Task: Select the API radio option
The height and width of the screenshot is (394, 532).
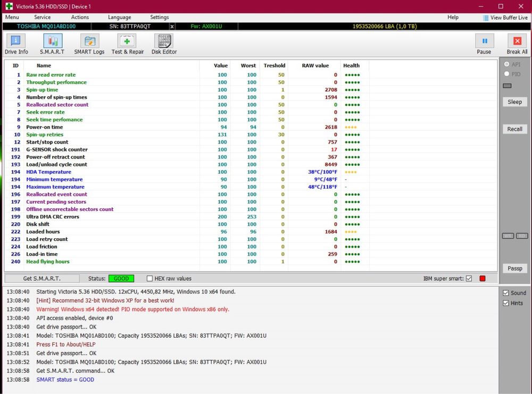Action: (x=506, y=64)
